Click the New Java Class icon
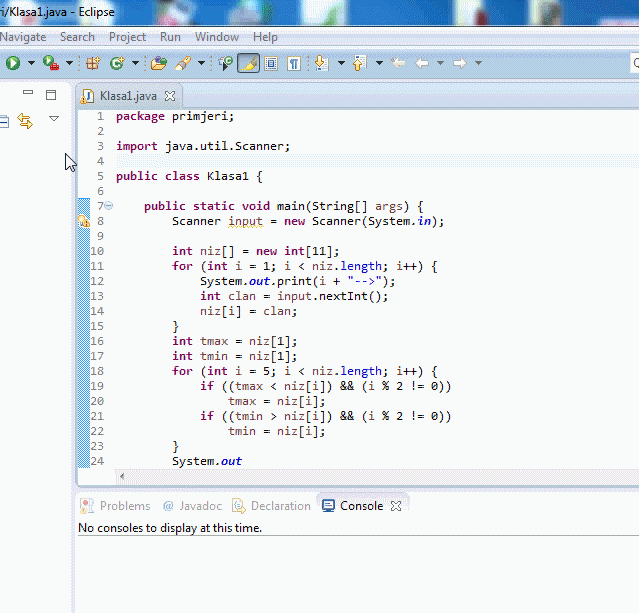The width and height of the screenshot is (639, 613). click(117, 63)
